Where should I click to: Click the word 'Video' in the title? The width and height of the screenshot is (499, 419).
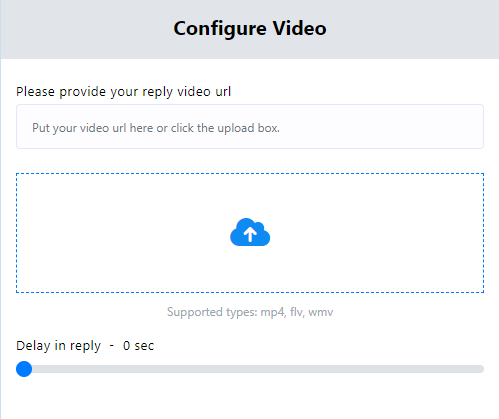(299, 28)
